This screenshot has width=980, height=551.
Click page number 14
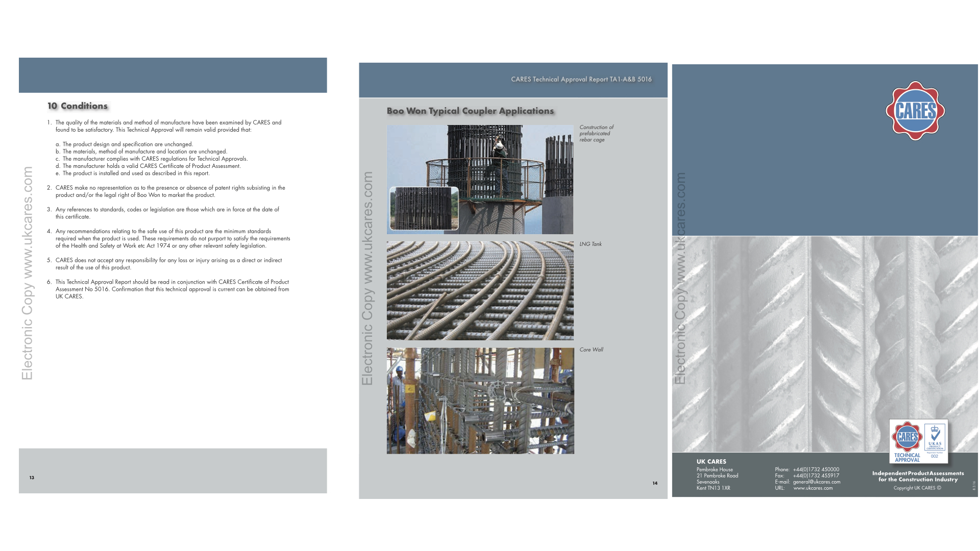655,483
